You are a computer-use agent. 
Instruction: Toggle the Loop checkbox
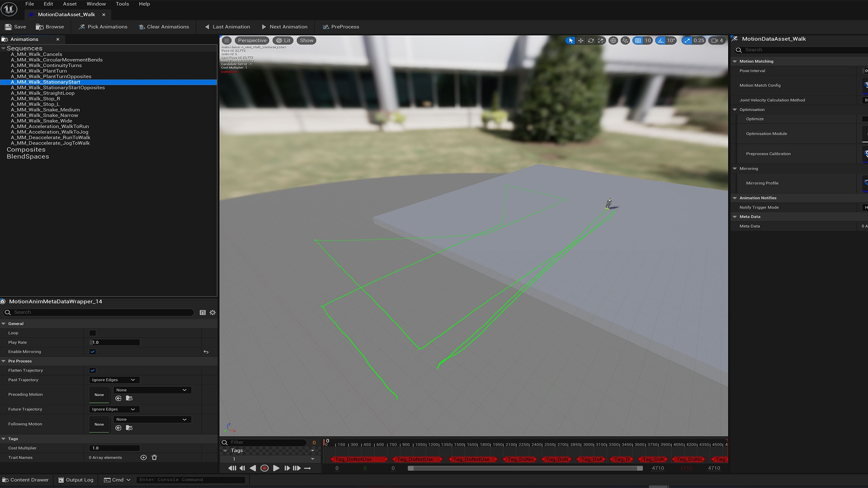pyautogui.click(x=93, y=333)
